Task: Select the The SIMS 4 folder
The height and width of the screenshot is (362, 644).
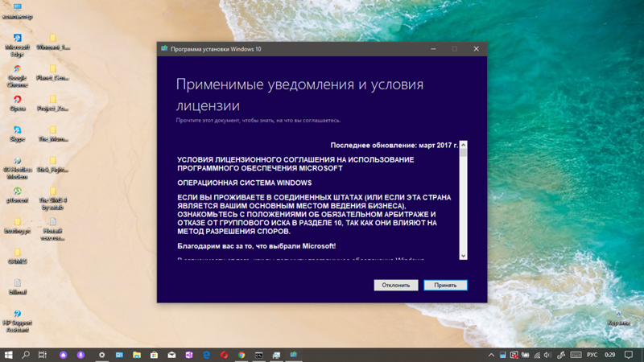Action: [53, 198]
